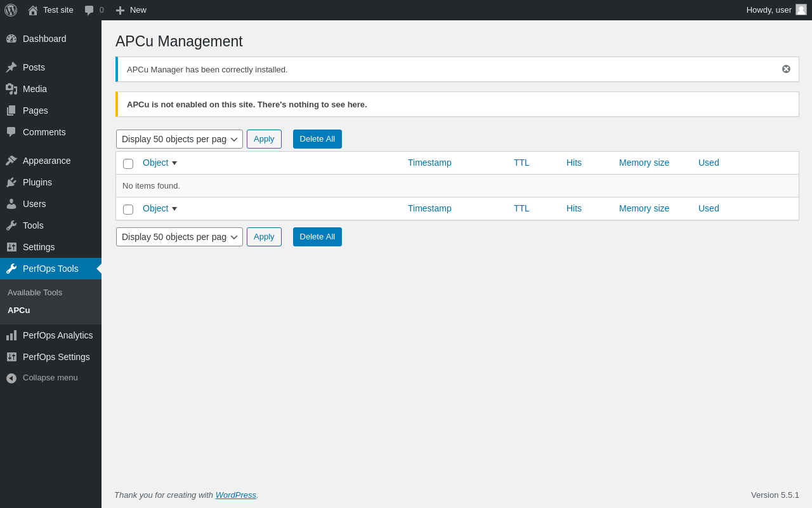Open the user avatar in admin bar
Viewport: 812px width, 508px height.
801,10
